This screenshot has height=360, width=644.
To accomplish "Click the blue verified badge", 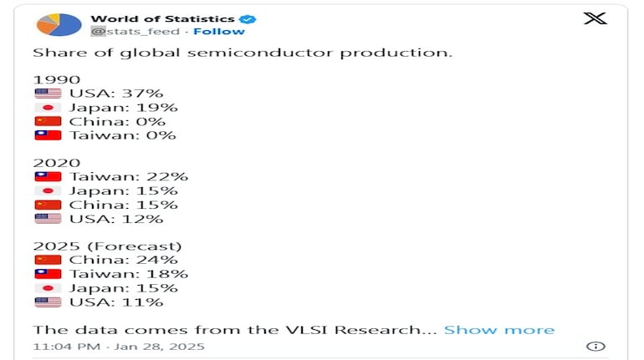I will (x=249, y=18).
